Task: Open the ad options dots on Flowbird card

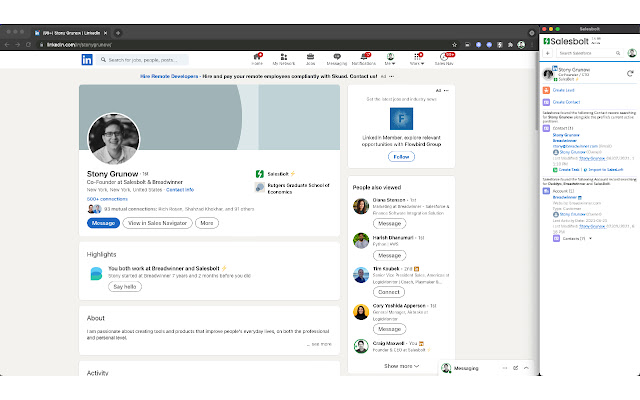Action: [x=446, y=91]
